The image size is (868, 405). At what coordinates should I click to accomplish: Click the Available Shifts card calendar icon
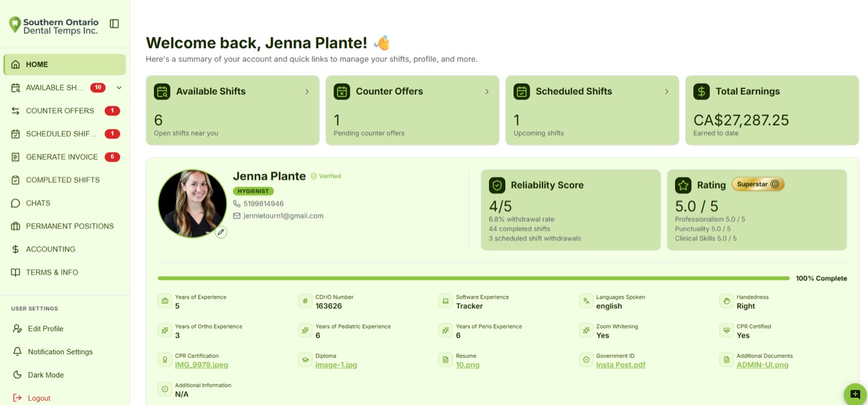coord(162,92)
